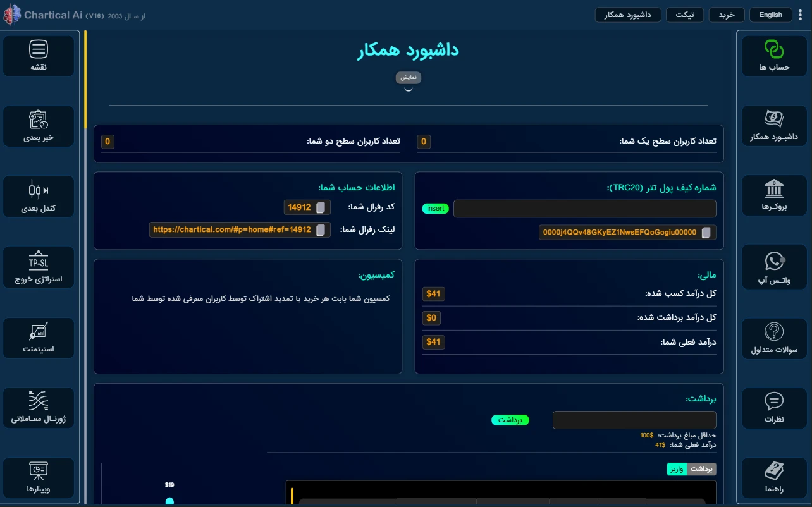Image resolution: width=812 pixels, height=507 pixels.
Task: Copy the TRC20 wallet address
Action: pos(706,233)
